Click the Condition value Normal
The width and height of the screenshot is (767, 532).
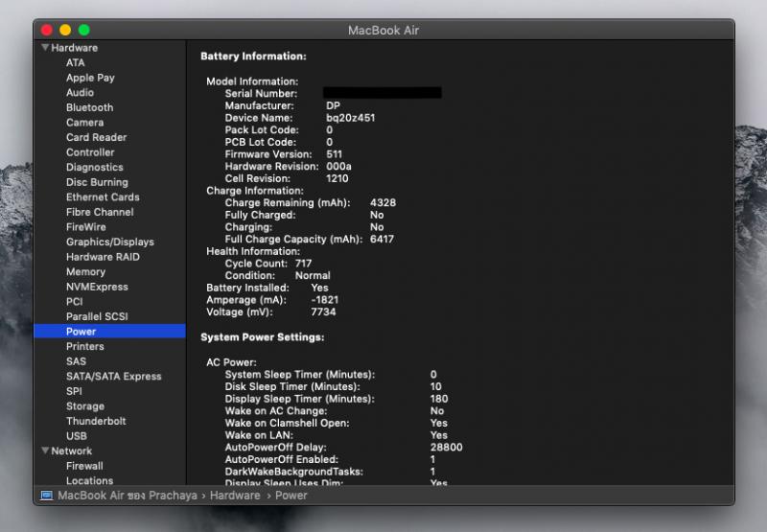click(313, 275)
